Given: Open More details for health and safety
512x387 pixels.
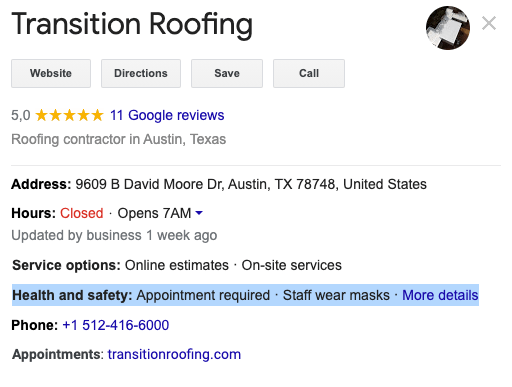Looking at the screenshot, I should click(x=440, y=295).
